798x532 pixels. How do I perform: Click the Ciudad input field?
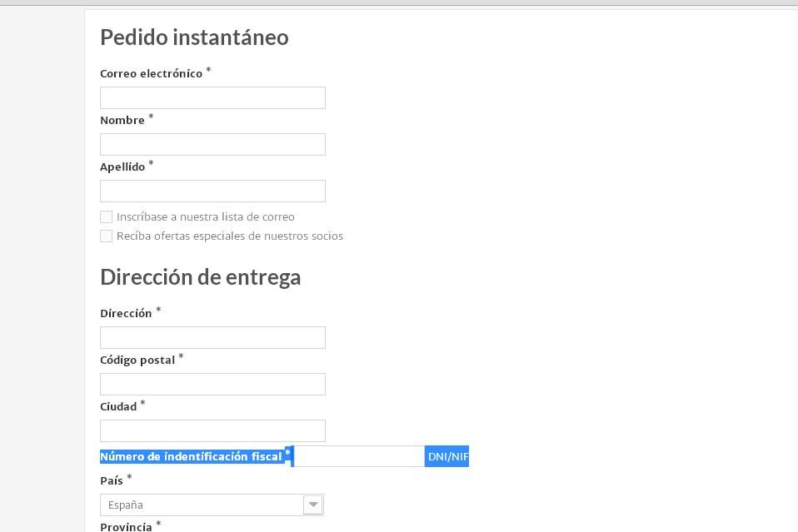(212, 430)
